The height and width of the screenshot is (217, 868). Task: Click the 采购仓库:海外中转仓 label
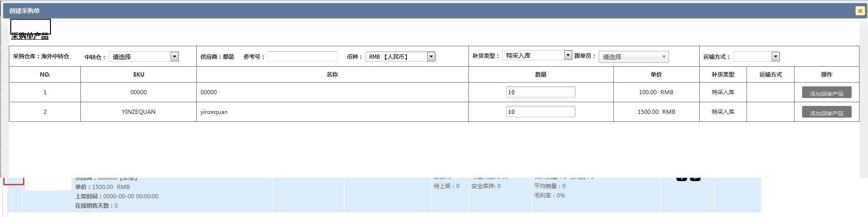(41, 56)
